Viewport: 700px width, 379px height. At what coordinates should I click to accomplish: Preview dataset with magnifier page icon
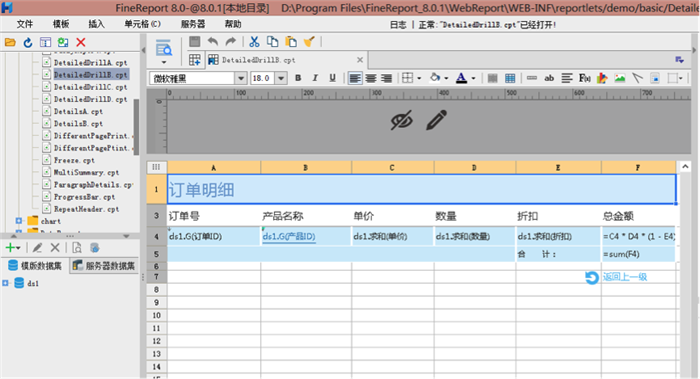pyautogui.click(x=77, y=247)
